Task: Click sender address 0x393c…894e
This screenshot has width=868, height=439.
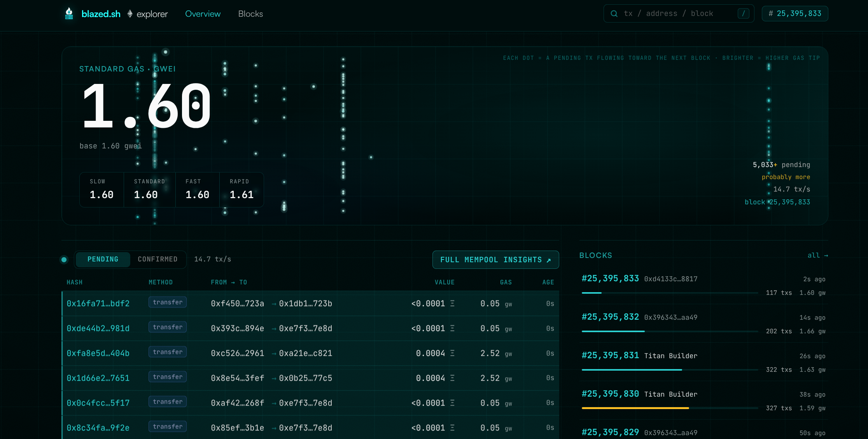Action: 237,328
